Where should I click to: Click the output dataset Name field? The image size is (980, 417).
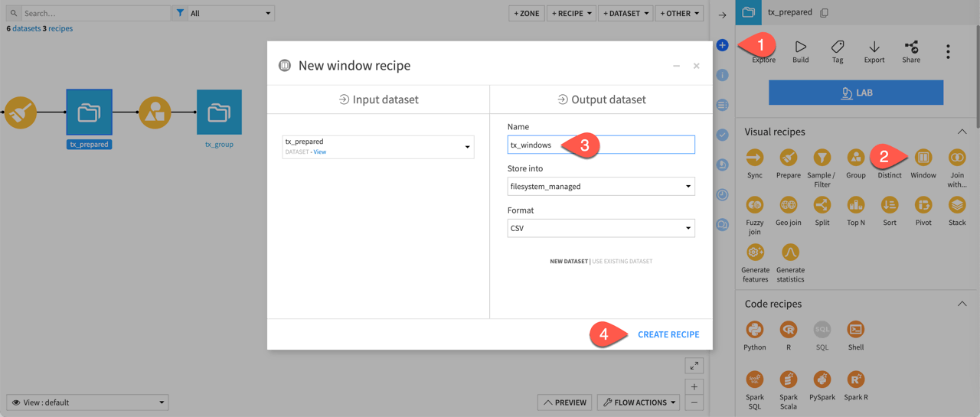click(x=601, y=145)
